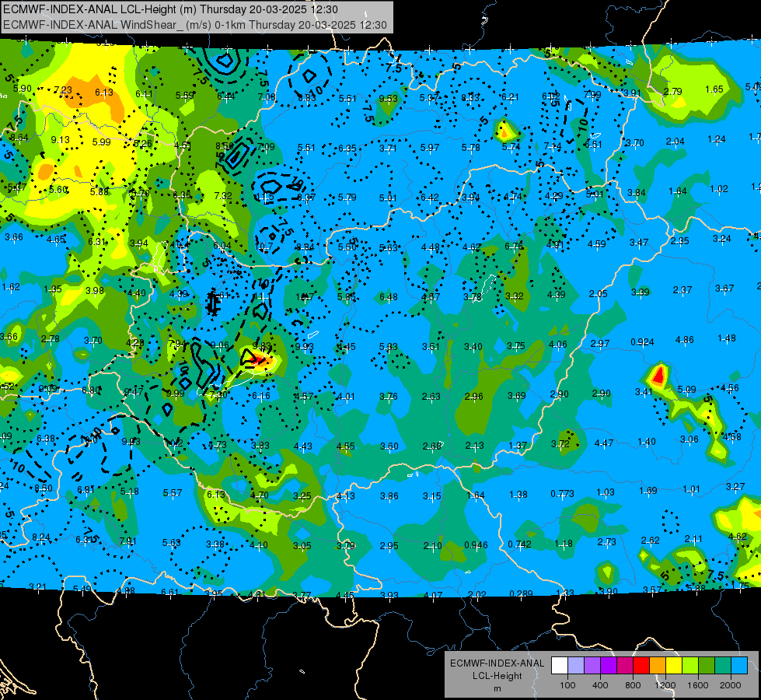The height and width of the screenshot is (700, 761).
Task: Click the grid value '3.67'
Action: click(724, 289)
